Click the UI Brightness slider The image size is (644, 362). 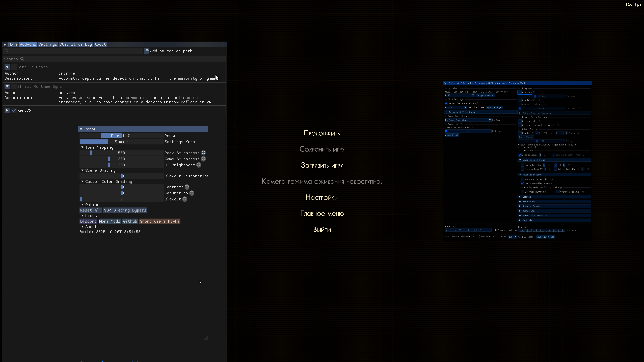[x=121, y=165]
